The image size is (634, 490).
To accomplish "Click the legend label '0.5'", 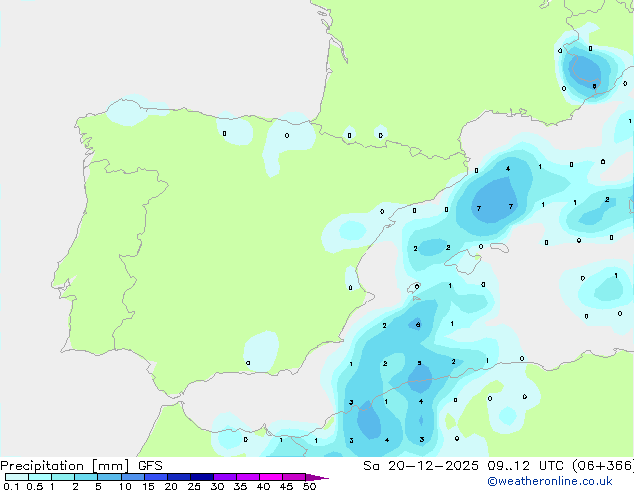I will click(35, 486).
